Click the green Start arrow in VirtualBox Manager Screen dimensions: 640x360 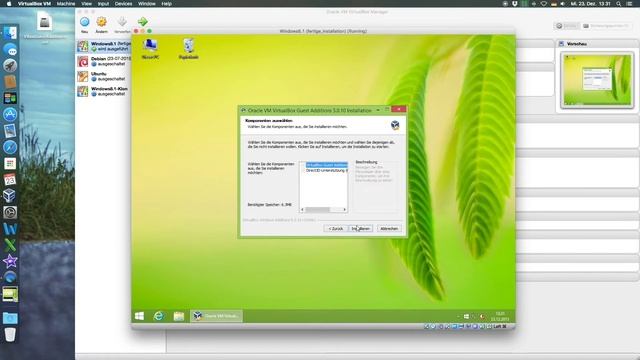(x=142, y=22)
